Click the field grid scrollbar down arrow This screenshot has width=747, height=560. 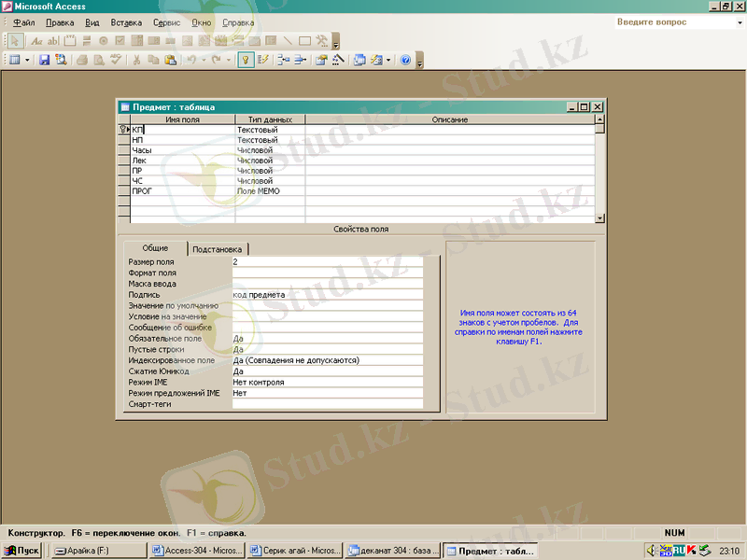[599, 217]
